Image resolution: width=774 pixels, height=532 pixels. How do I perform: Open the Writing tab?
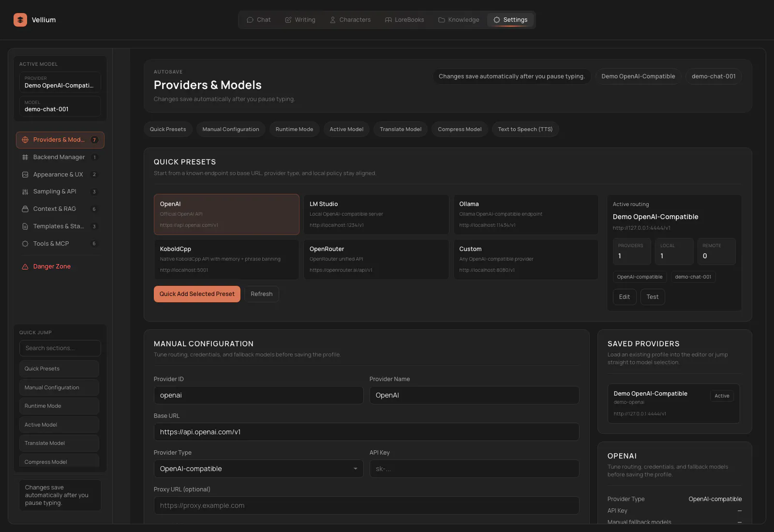pyautogui.click(x=300, y=20)
